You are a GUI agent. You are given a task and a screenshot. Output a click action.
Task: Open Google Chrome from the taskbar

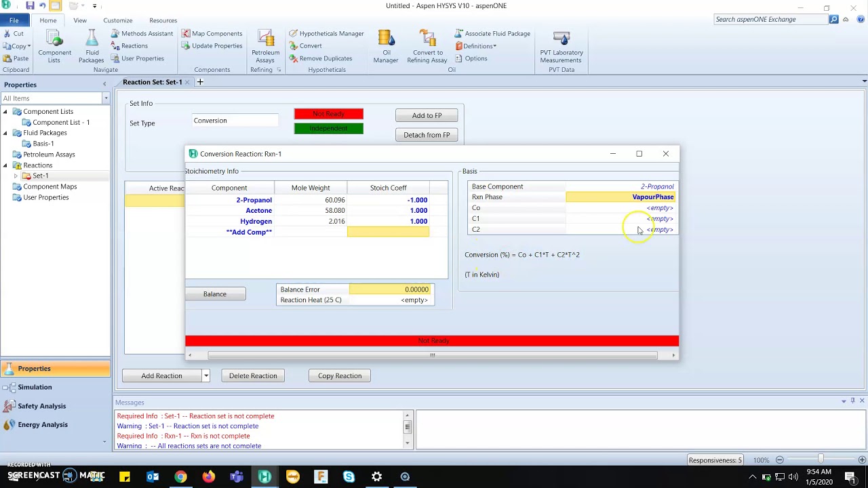(180, 476)
